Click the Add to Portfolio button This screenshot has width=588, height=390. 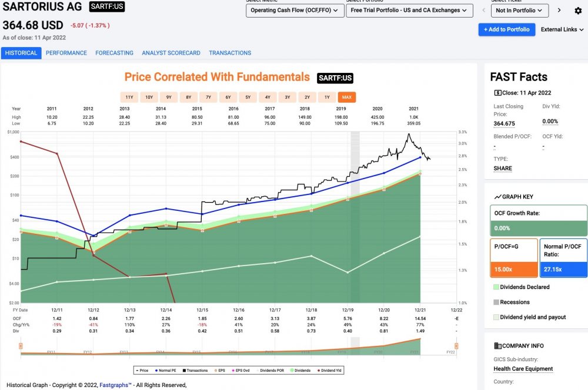[x=506, y=29]
